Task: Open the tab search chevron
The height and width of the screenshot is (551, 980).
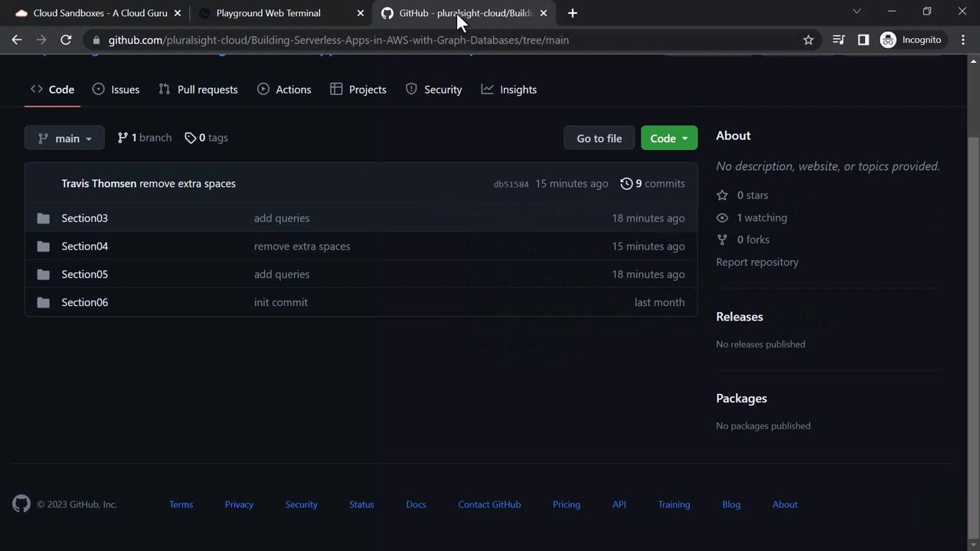Action: pos(857,11)
